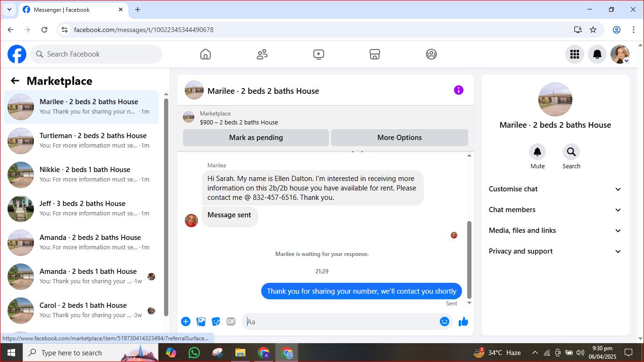Click Ellen Dalton's message bubble

[x=313, y=188]
